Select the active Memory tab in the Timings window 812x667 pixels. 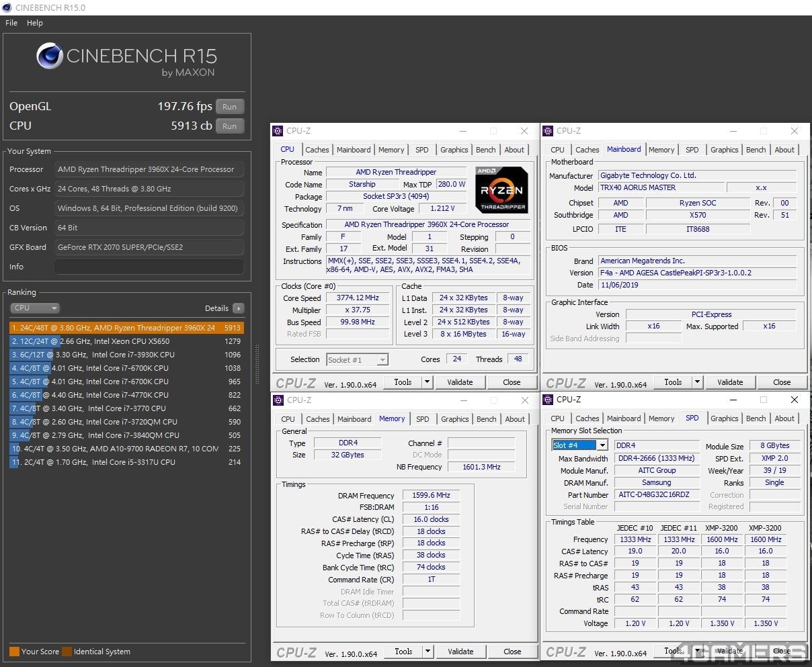pos(392,418)
